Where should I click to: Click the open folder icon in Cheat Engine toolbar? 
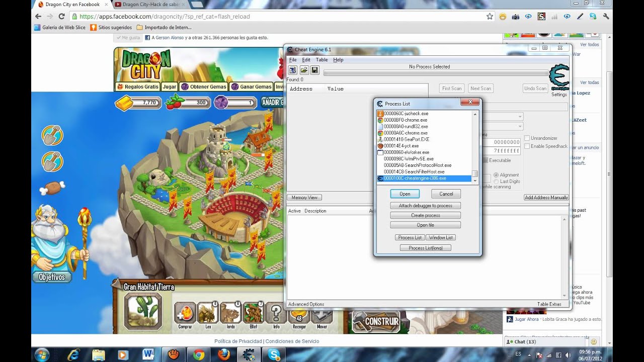click(304, 70)
